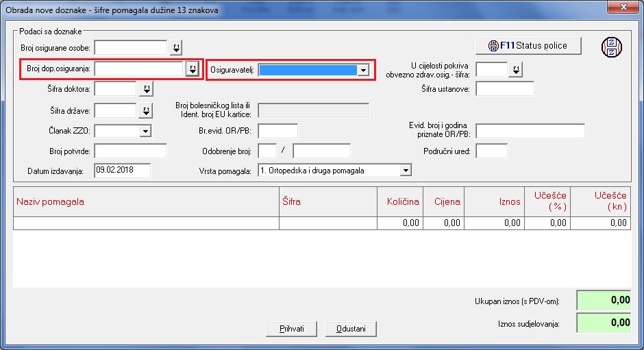Click the Cijena column header
Viewport: 644px width, 350px height.
[443, 201]
